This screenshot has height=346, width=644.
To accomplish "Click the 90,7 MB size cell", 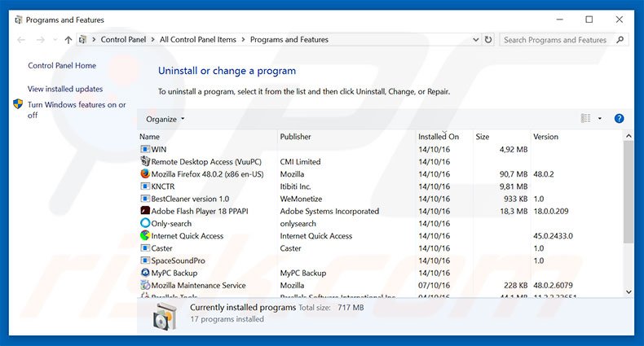I will 514,174.
